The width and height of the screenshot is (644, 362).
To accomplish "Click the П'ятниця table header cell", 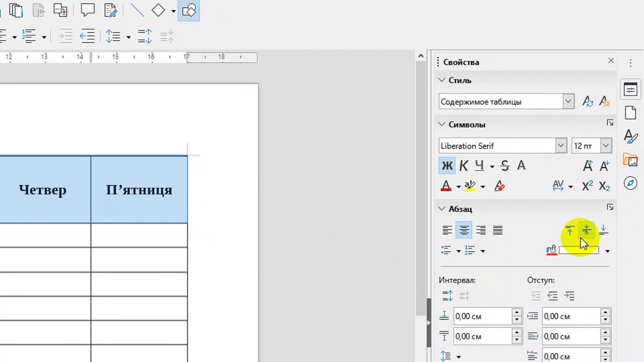I will coord(139,190).
